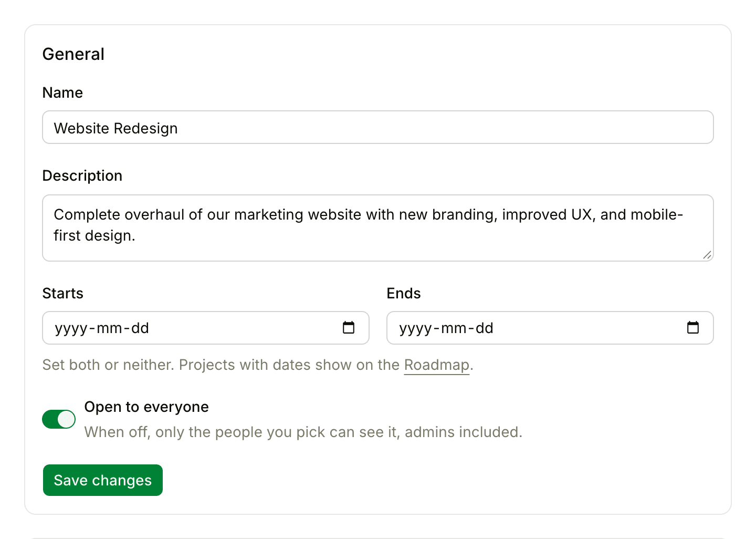Click the 'When off, only the people' hint text

pos(303,432)
